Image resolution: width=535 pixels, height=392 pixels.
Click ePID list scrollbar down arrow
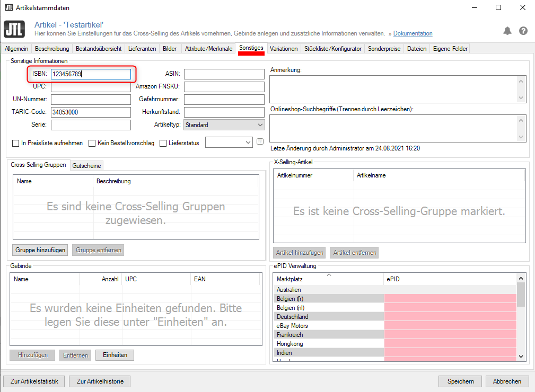(x=521, y=356)
